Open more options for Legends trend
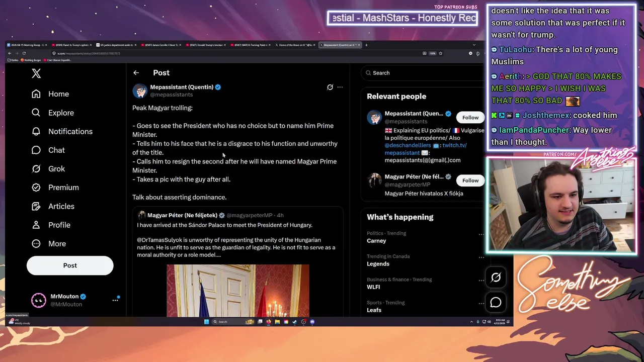 click(481, 257)
